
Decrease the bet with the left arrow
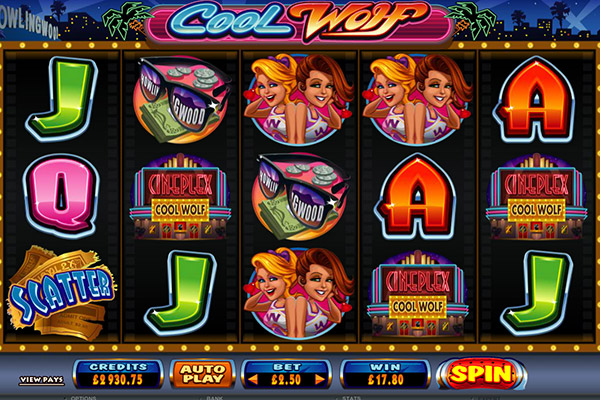click(x=253, y=380)
